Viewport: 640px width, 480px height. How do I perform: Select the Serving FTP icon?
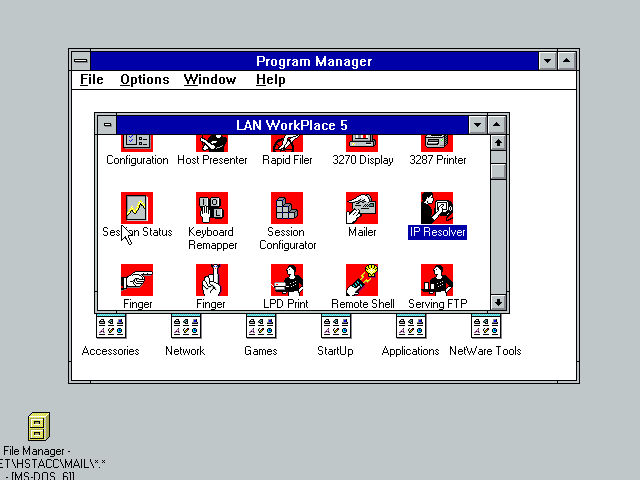[x=437, y=280]
